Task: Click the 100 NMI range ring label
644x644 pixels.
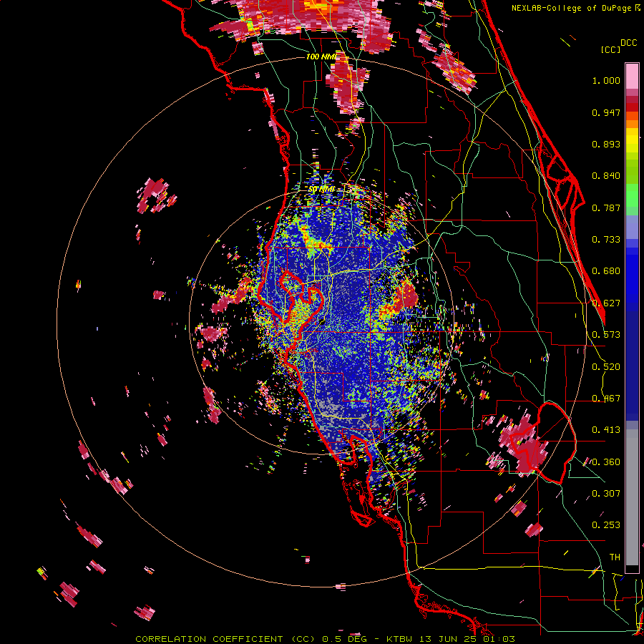Action: pyautogui.click(x=321, y=57)
